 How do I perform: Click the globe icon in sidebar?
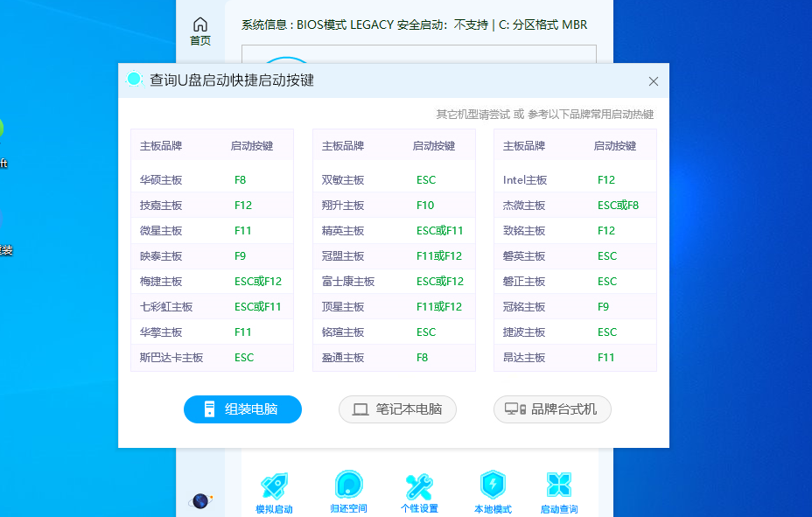pyautogui.click(x=200, y=501)
